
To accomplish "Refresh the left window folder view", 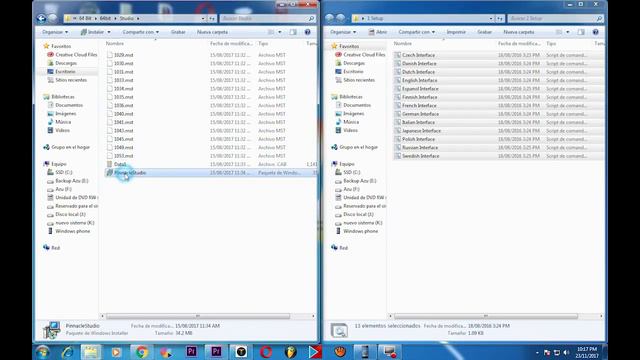I will pos(212,18).
